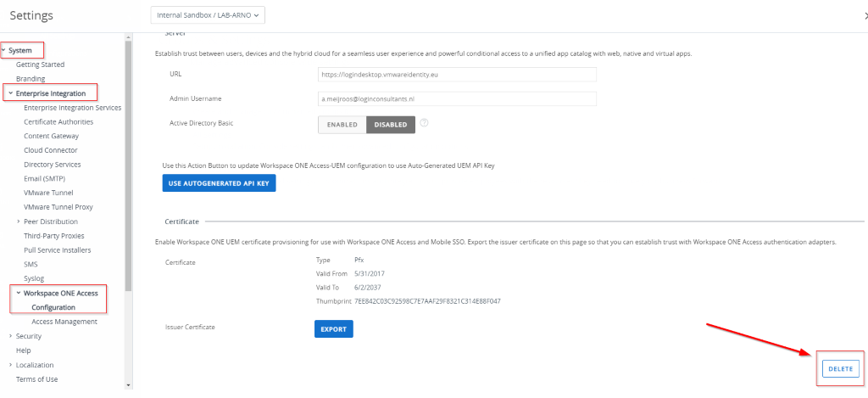The width and height of the screenshot is (868, 398).
Task: Click the sidebar vertical scrollbar
Action: [x=128, y=170]
